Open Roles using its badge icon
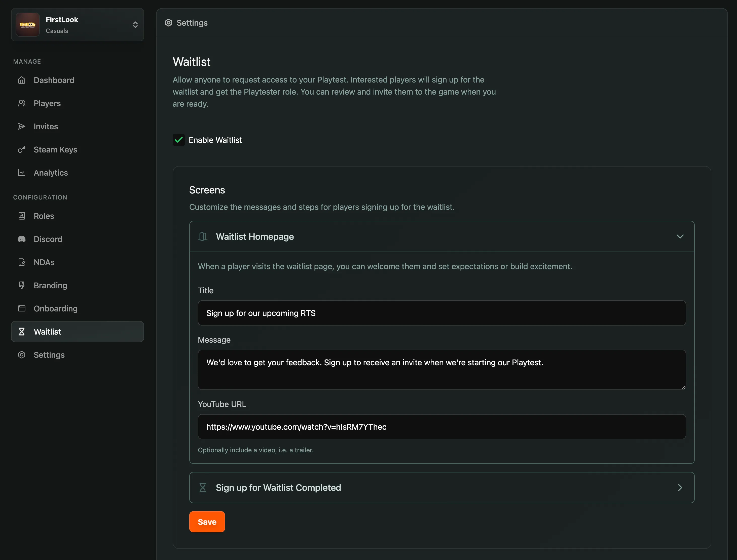This screenshot has height=560, width=737. coord(22,216)
